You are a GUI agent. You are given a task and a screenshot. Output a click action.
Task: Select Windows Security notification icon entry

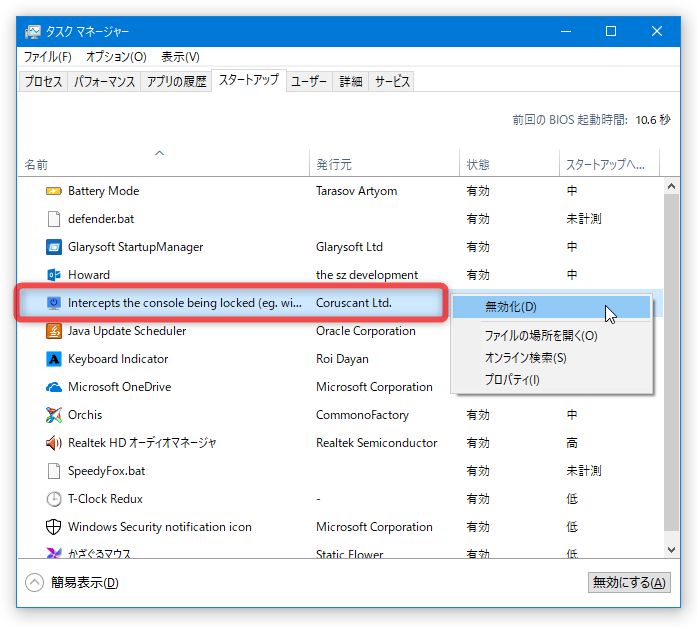pos(160,527)
